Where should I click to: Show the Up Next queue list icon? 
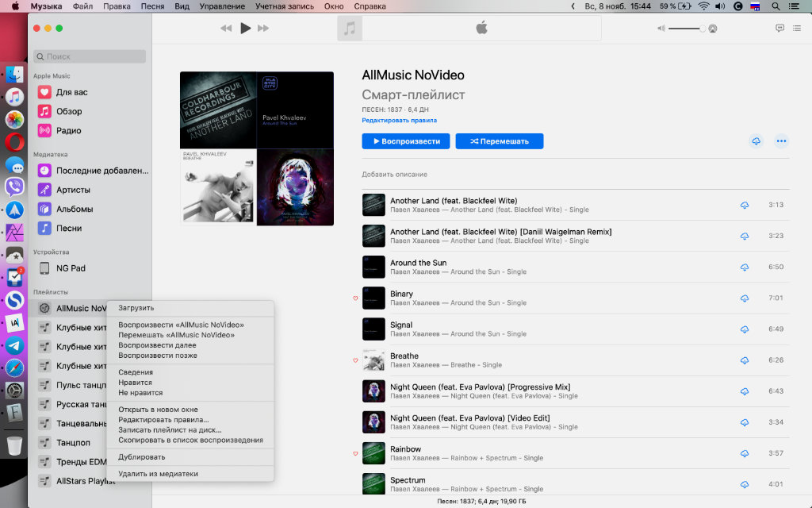point(797,28)
